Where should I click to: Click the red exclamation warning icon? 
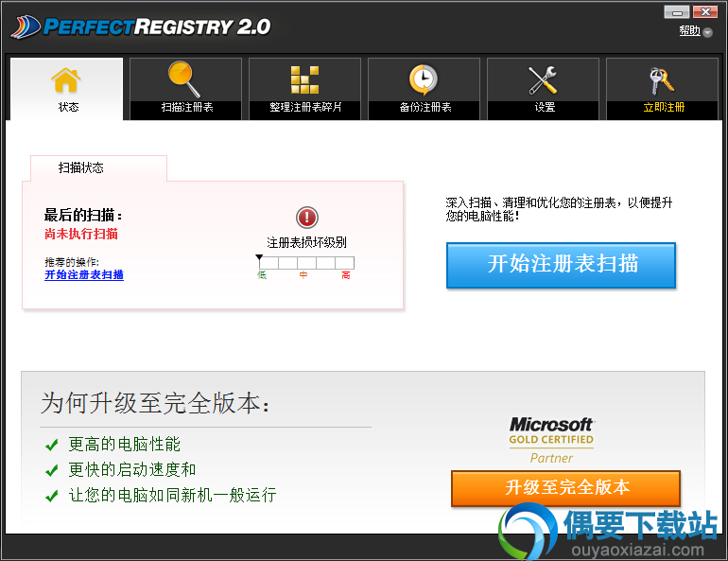pyautogui.click(x=307, y=218)
